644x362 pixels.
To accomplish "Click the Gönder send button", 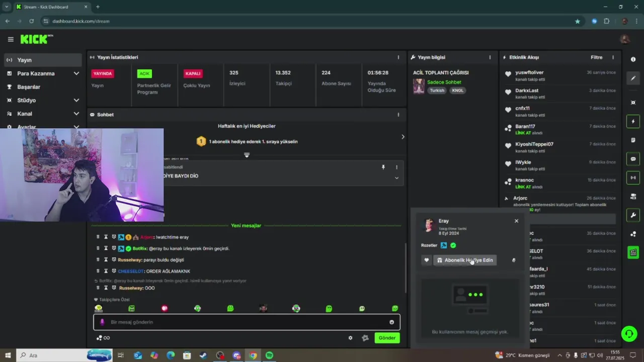I will pos(387,338).
